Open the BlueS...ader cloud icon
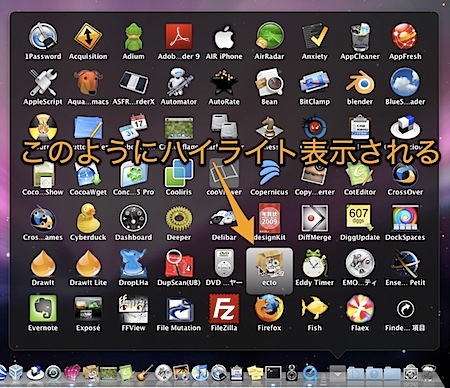 click(405, 82)
